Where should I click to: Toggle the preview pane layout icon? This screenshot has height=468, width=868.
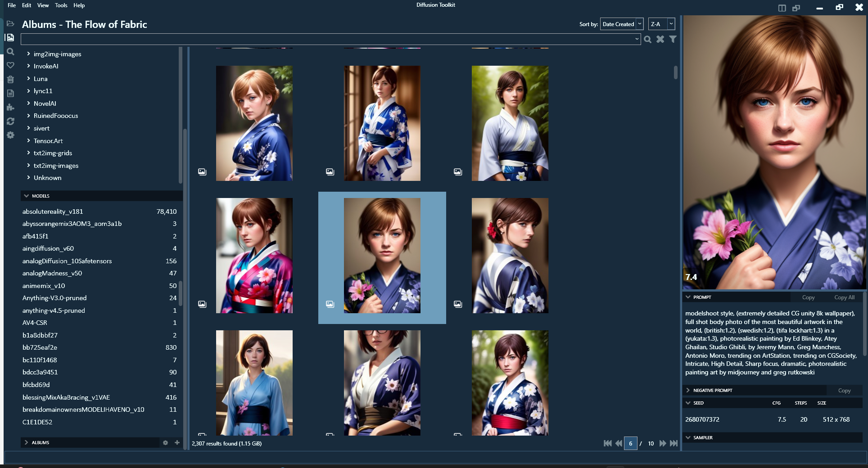[x=782, y=8]
